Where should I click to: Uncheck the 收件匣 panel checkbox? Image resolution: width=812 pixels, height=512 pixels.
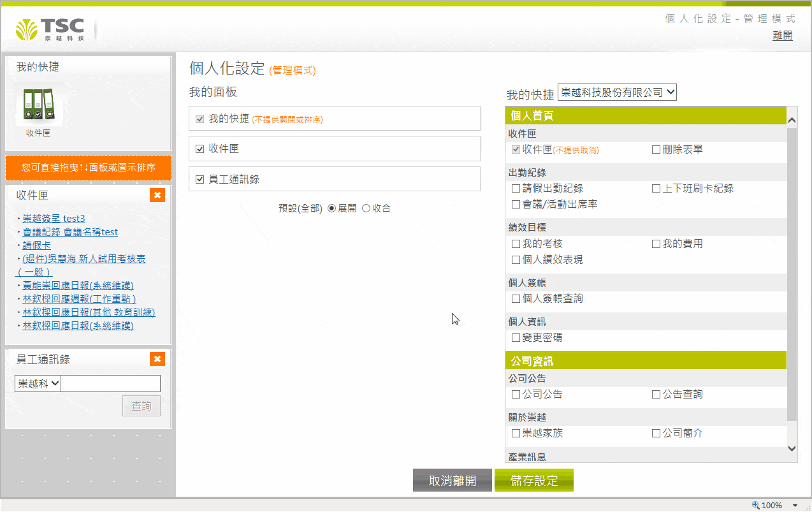[x=199, y=149]
